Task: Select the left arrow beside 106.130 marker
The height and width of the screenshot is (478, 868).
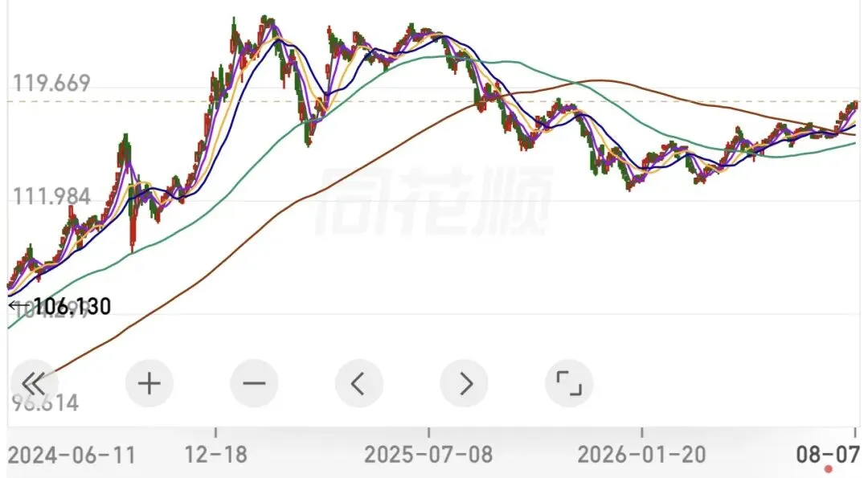Action: pyautogui.click(x=19, y=304)
